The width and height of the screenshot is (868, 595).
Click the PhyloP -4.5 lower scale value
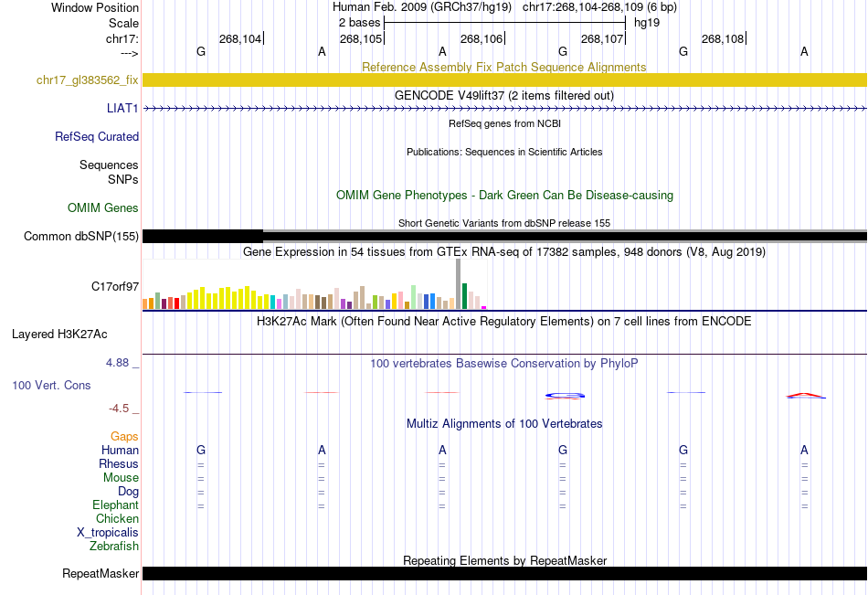119,409
